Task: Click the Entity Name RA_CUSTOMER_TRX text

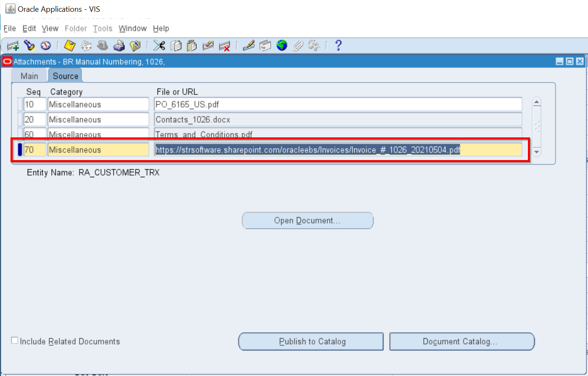Action: (93, 173)
